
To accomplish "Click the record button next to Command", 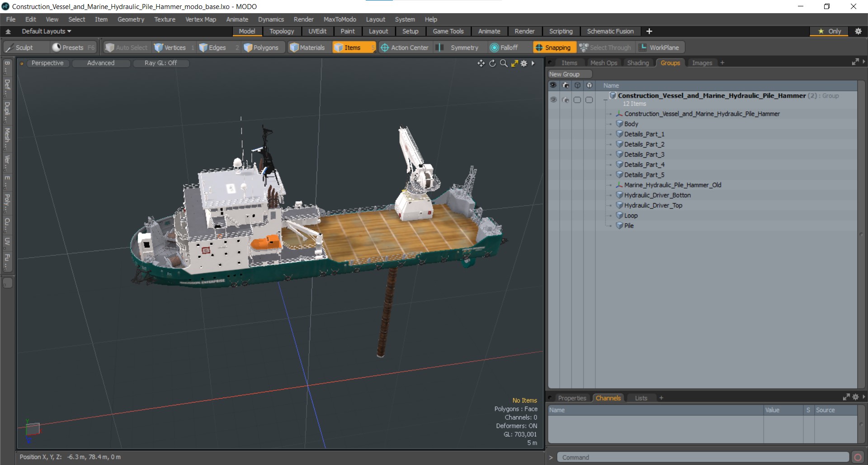I will (x=858, y=457).
